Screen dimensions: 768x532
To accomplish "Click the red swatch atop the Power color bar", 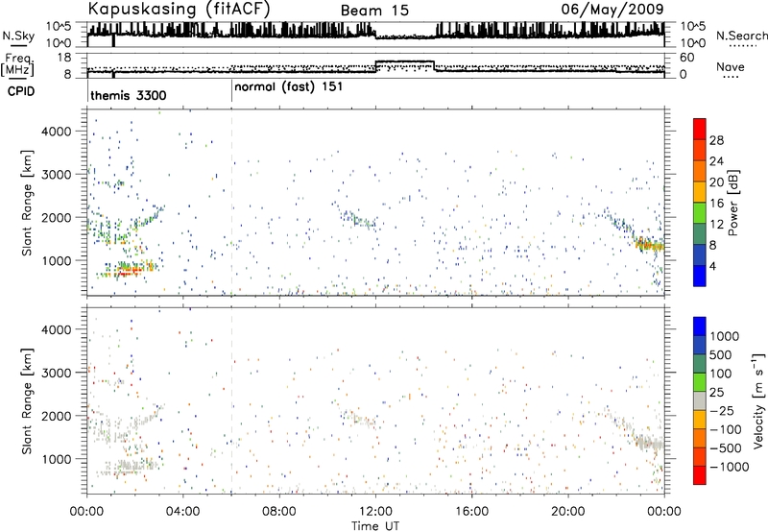I will 700,129.
